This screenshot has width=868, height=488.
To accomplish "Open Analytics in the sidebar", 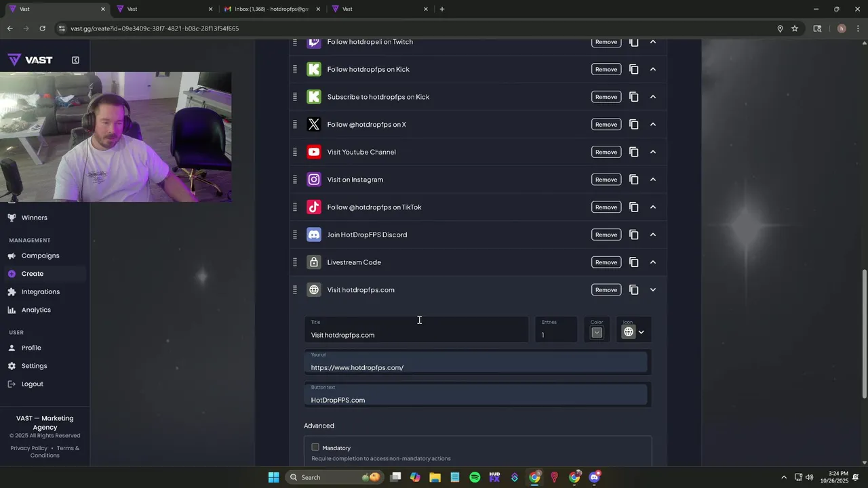I will [36, 310].
